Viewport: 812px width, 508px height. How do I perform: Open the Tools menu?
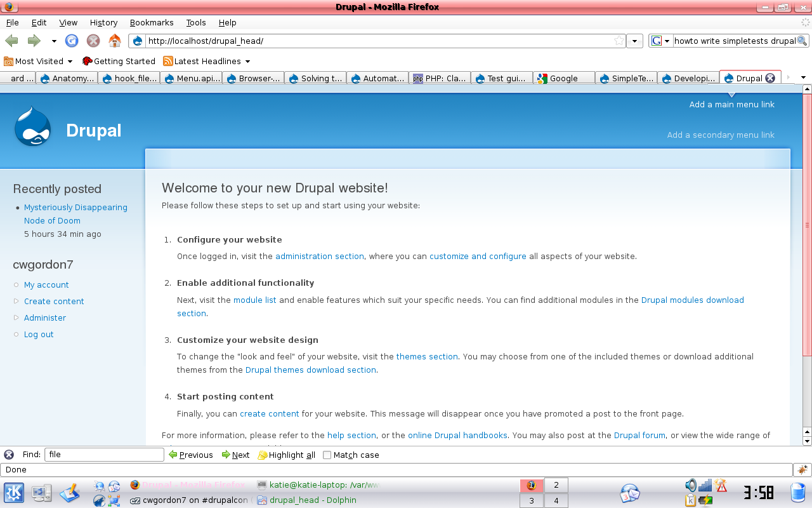196,22
